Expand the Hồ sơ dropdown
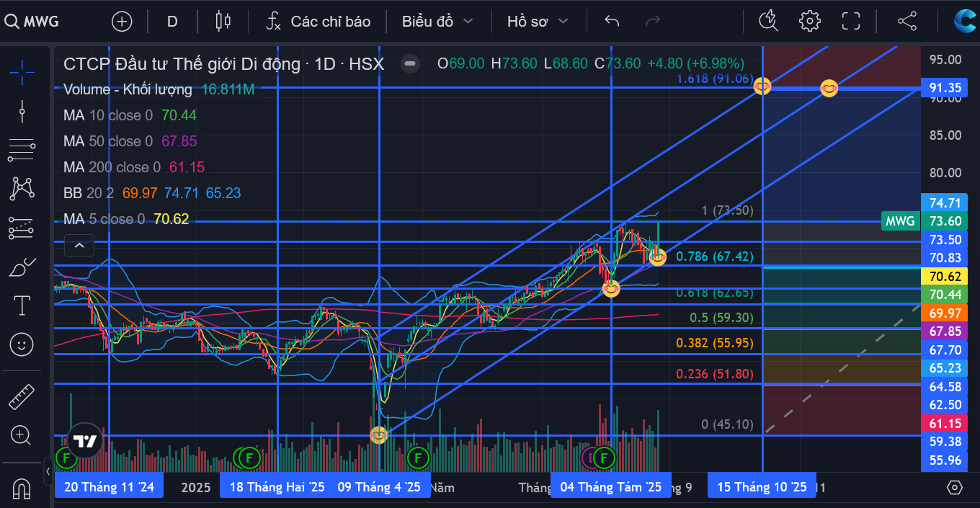980x508 pixels. 538,21
